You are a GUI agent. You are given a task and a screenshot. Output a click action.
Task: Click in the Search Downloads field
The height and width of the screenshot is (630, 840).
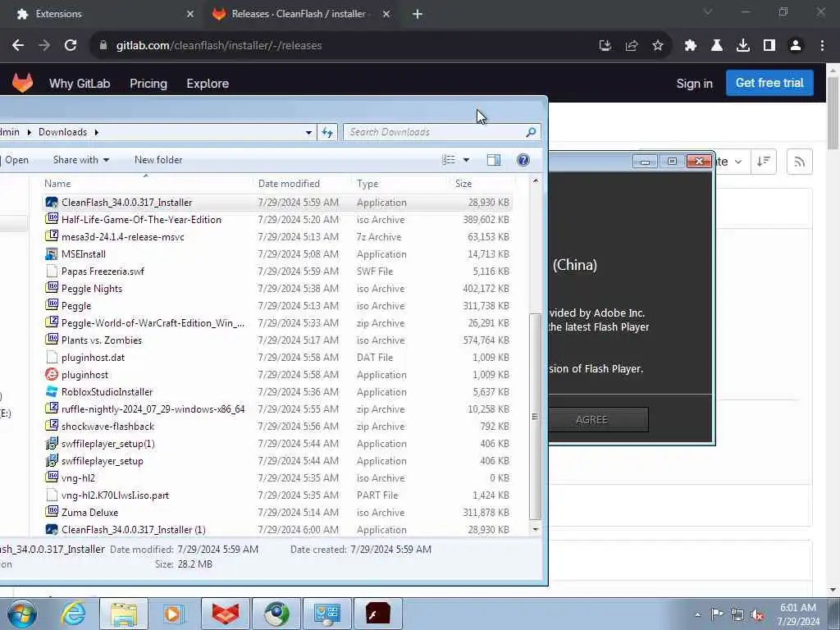[x=435, y=132]
